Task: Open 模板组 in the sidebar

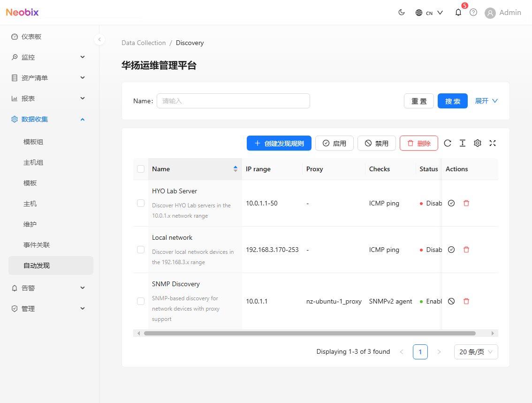Action: coord(33,142)
